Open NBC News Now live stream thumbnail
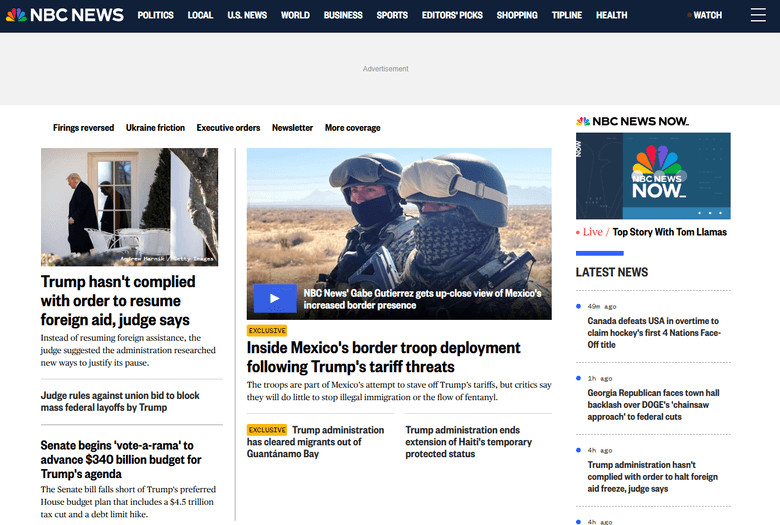This screenshot has width=780, height=525. [653, 176]
